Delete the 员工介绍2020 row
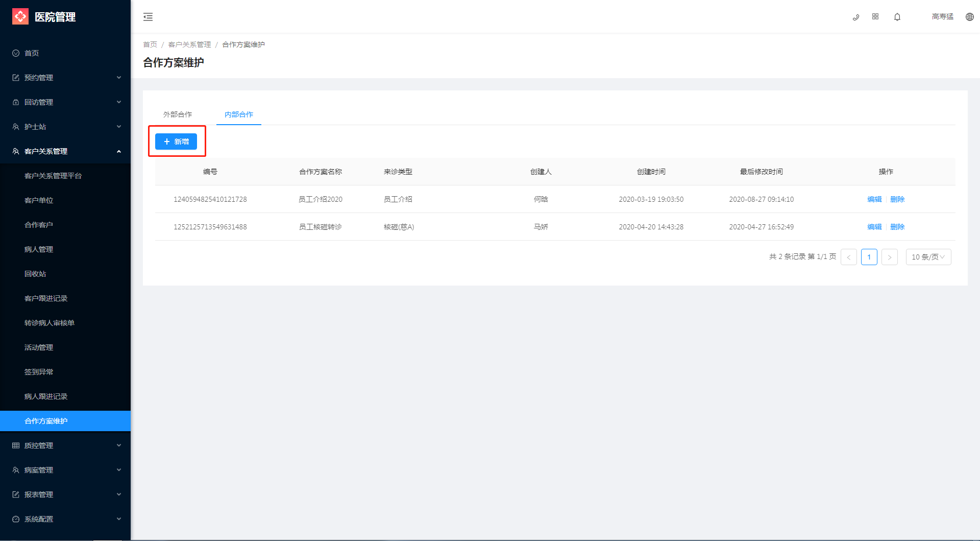The width and height of the screenshot is (980, 541). coord(897,199)
